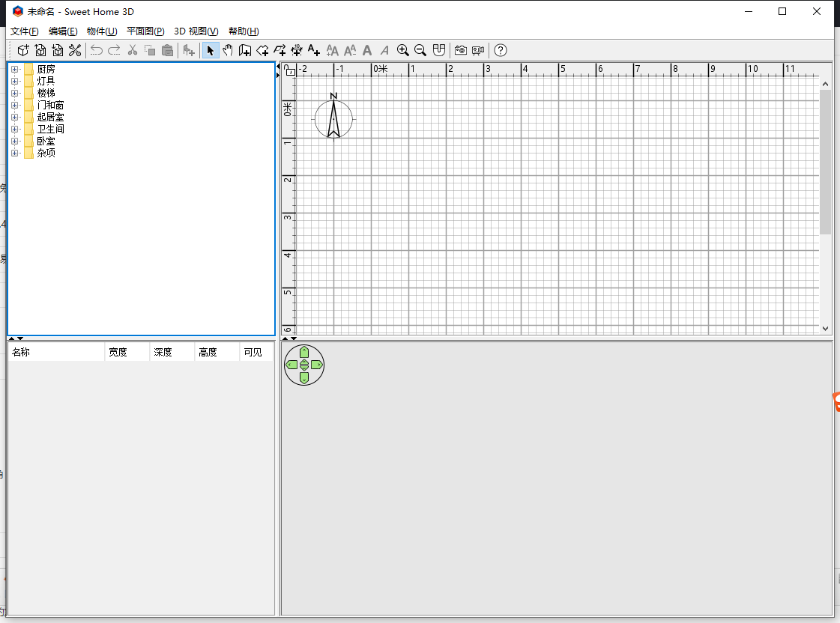Click the New home toolbar icon
The image size is (840, 623).
[x=23, y=50]
